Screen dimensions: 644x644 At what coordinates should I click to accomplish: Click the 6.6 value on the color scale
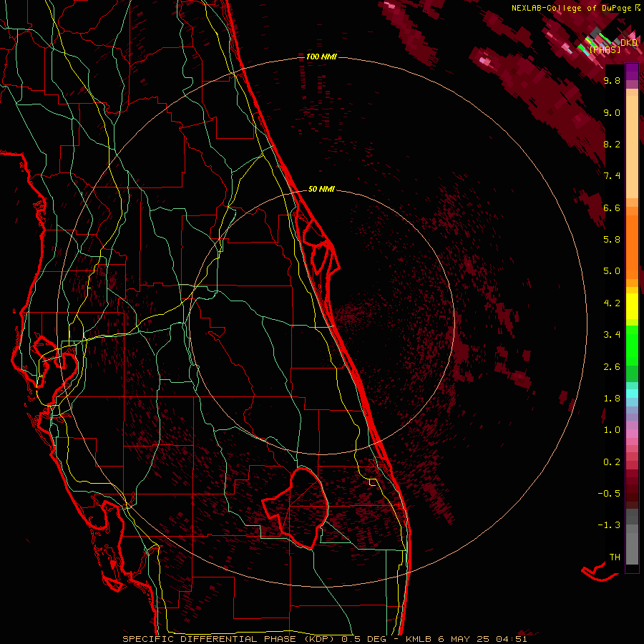pyautogui.click(x=612, y=208)
